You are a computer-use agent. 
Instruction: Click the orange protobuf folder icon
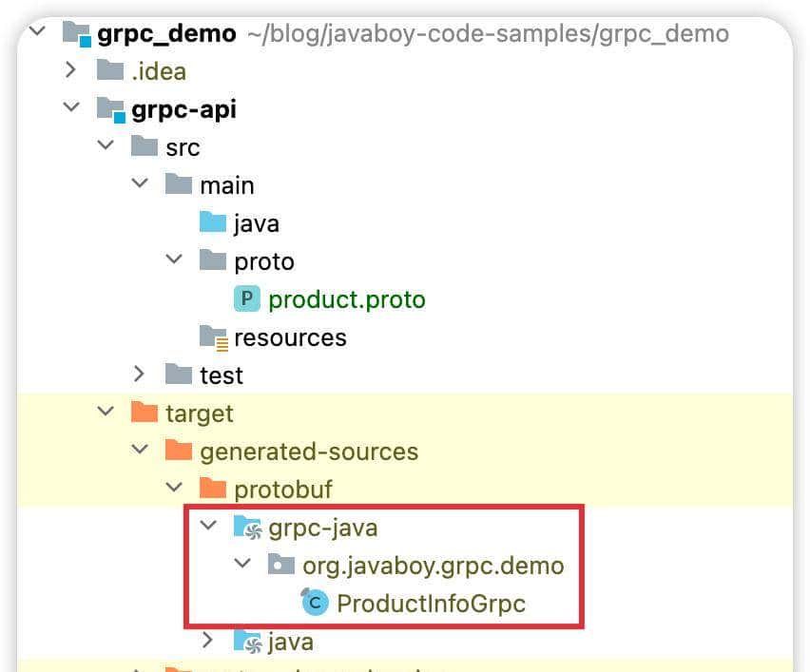[213, 490]
